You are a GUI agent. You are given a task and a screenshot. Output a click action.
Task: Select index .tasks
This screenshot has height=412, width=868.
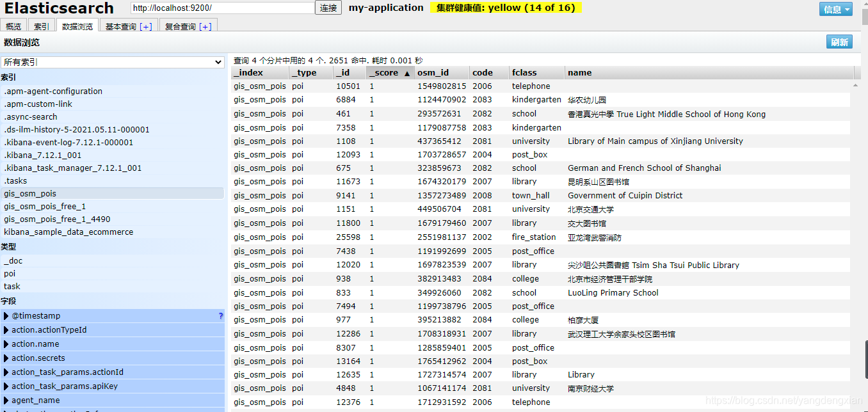(x=112, y=181)
